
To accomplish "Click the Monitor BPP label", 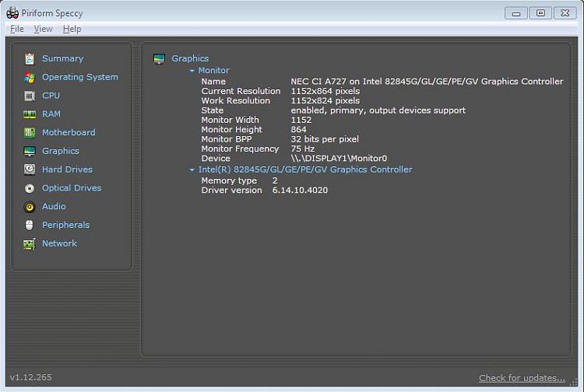I will coord(227,139).
